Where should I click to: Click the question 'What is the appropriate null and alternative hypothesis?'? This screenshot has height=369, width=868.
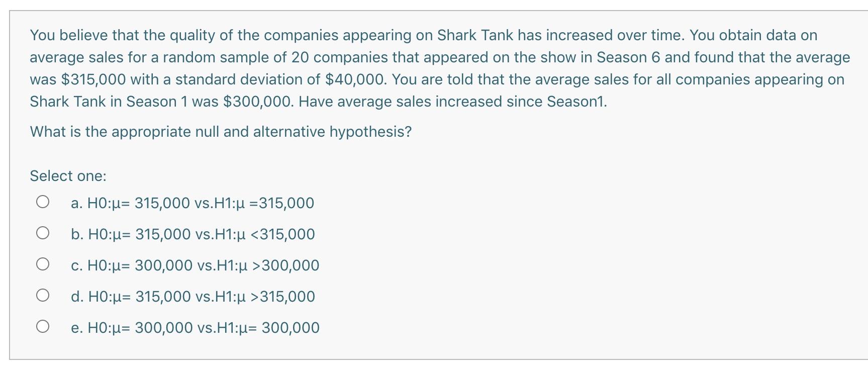point(221,132)
